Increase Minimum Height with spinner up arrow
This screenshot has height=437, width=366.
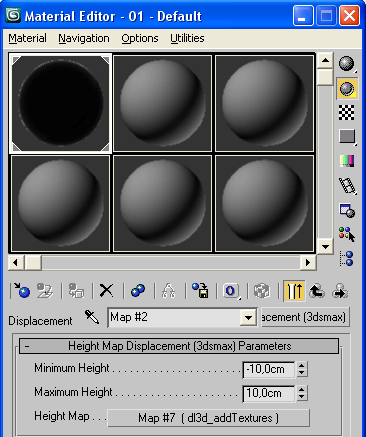(302, 365)
